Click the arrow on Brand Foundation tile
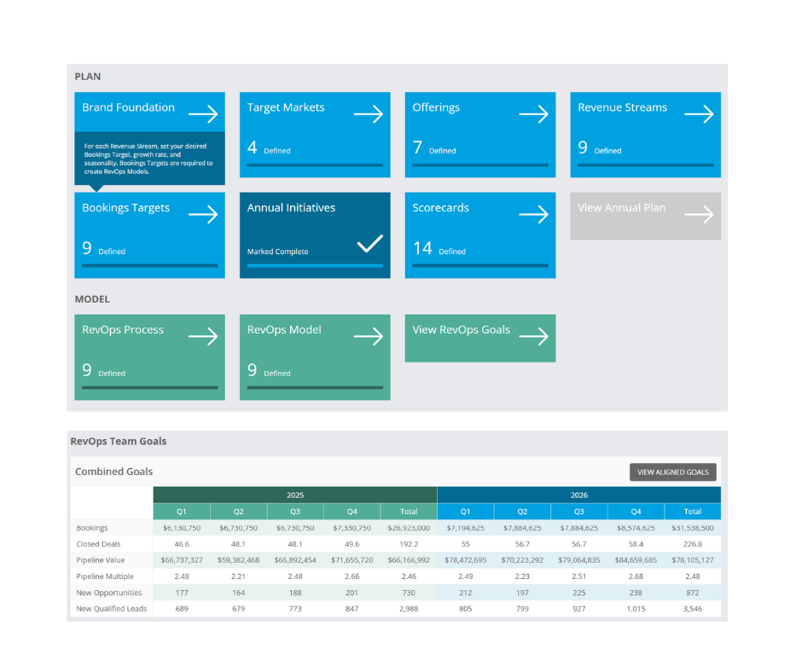The width and height of the screenshot is (802, 672). coord(203,114)
